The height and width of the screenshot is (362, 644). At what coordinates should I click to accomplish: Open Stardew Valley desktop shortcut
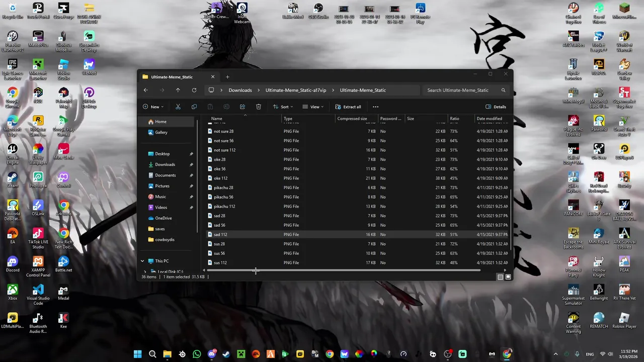(624, 70)
